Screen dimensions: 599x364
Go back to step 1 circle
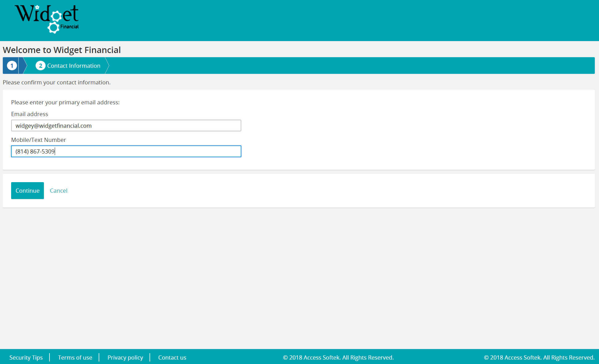(12, 66)
